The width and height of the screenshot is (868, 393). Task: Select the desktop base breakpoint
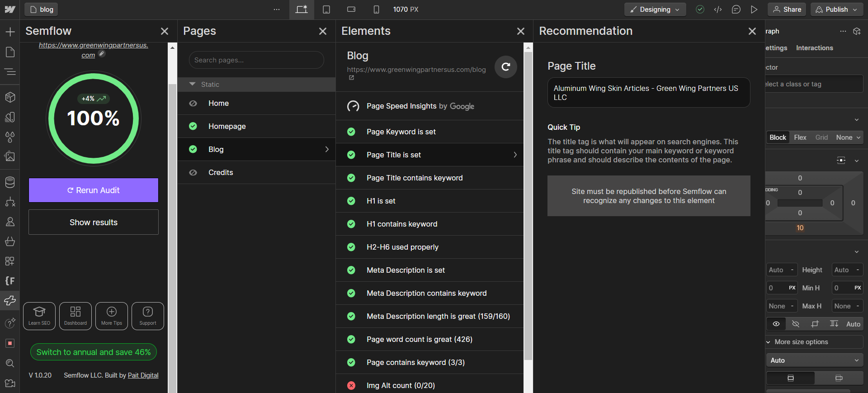coord(302,9)
